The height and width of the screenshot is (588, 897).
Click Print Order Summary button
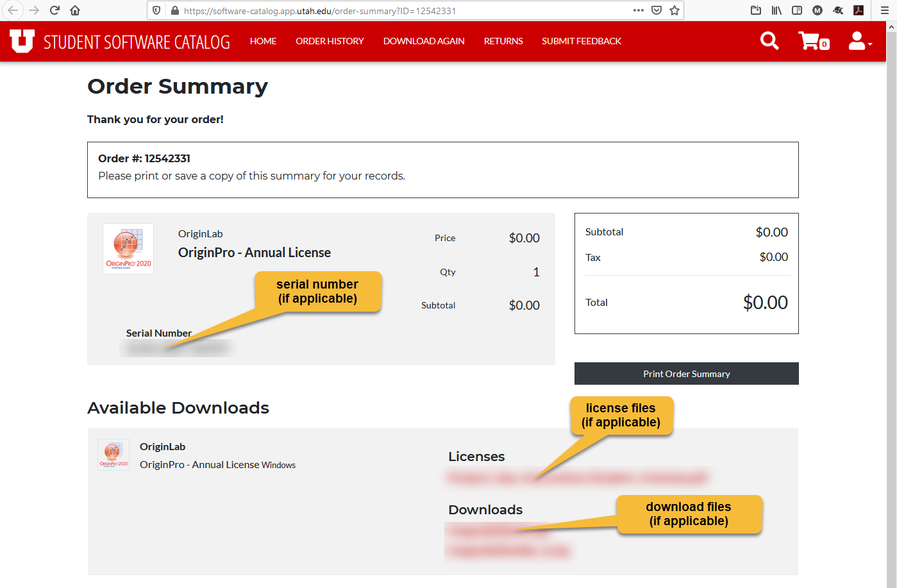click(x=687, y=374)
